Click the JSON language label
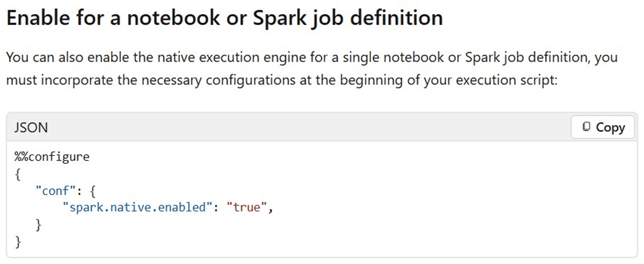Image resolution: width=644 pixels, height=264 pixels. (31, 128)
